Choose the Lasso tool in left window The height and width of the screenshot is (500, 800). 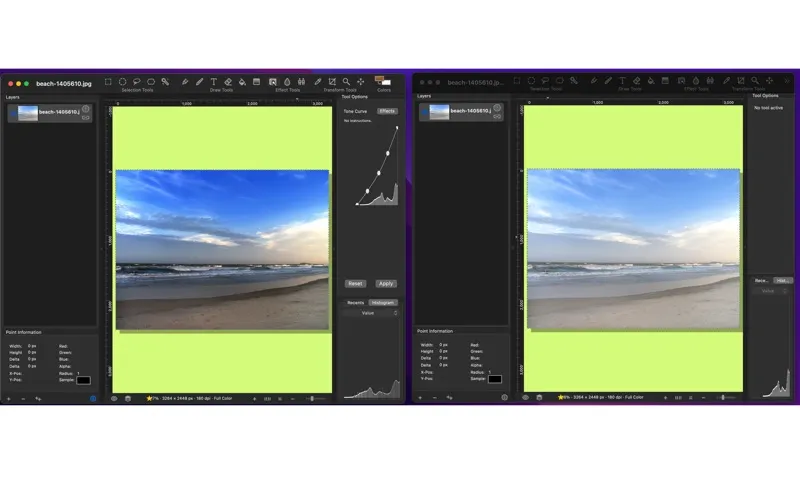click(x=137, y=82)
